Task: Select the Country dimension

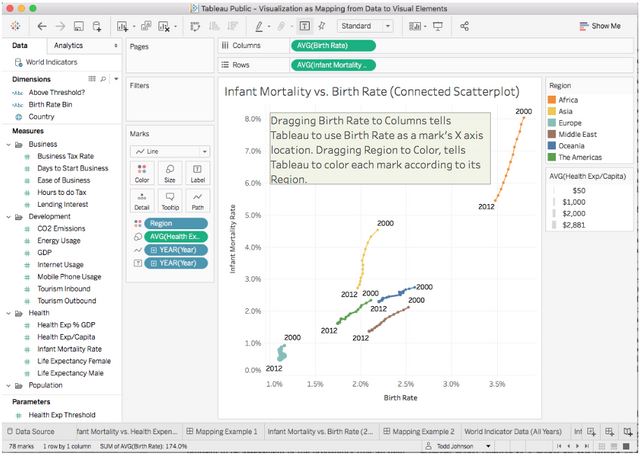Action: [x=41, y=117]
